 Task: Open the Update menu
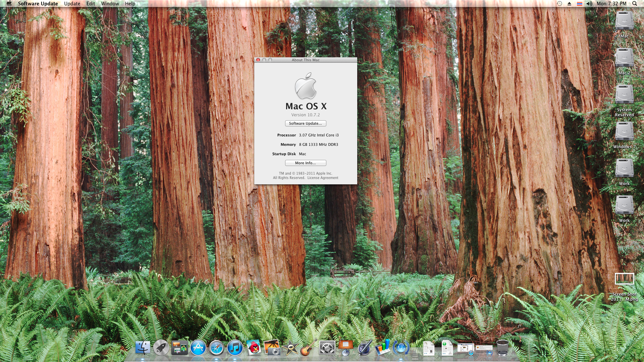(72, 4)
